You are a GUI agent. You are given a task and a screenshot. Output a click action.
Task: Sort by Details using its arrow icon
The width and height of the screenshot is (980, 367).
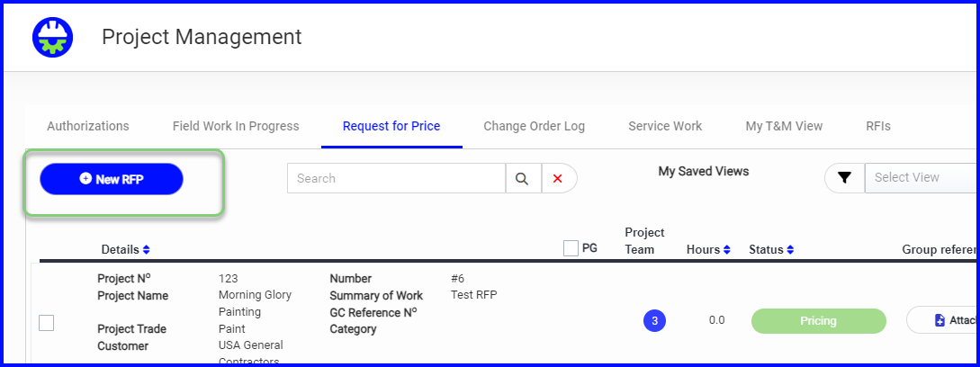pyautogui.click(x=147, y=249)
